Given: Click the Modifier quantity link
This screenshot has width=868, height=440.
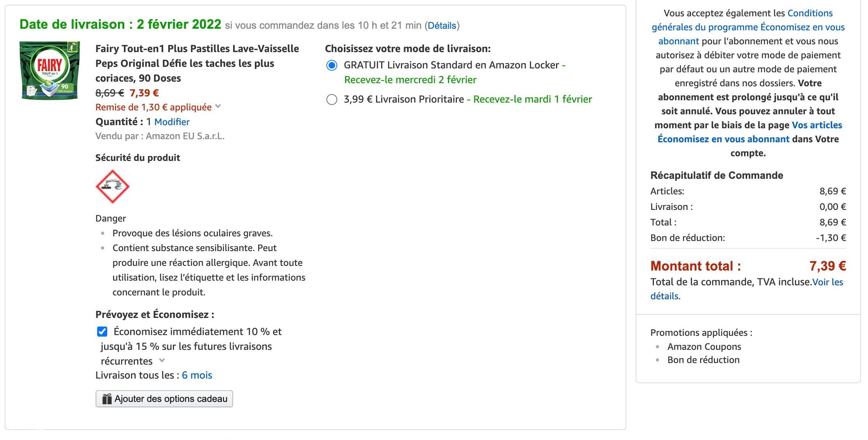Looking at the screenshot, I should tap(172, 122).
